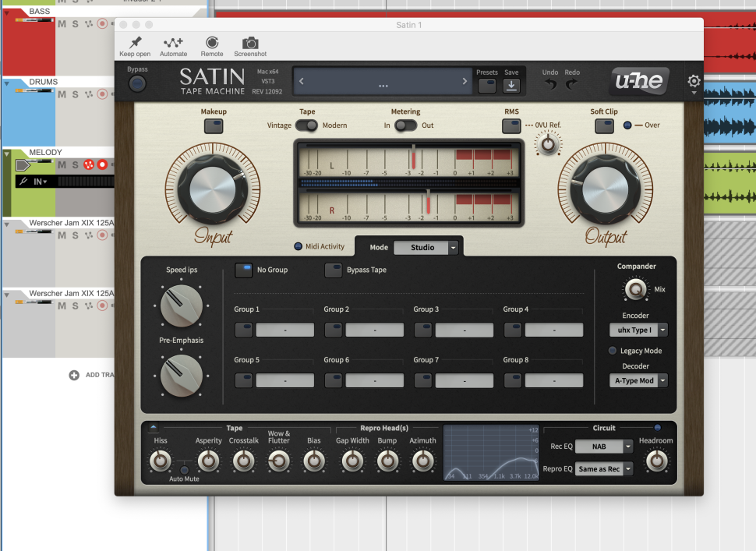Screen dimensions: 756x551
Task: Open the Automate panel icon
Action: click(173, 43)
